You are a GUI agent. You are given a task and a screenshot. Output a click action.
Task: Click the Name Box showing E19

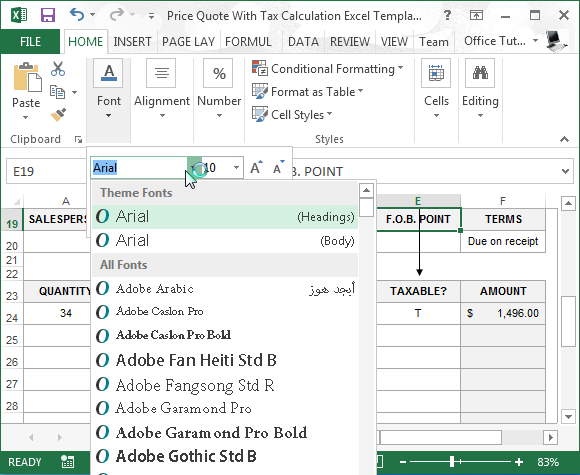coord(46,171)
